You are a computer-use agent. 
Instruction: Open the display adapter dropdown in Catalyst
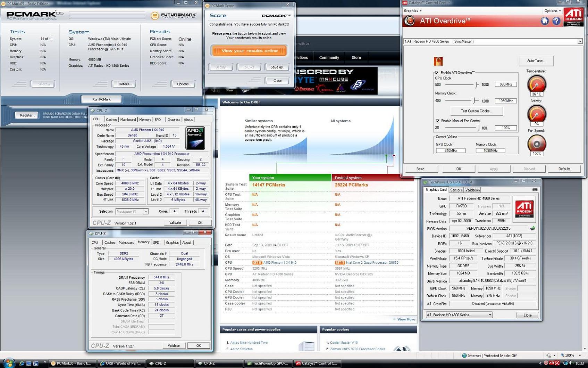(580, 41)
